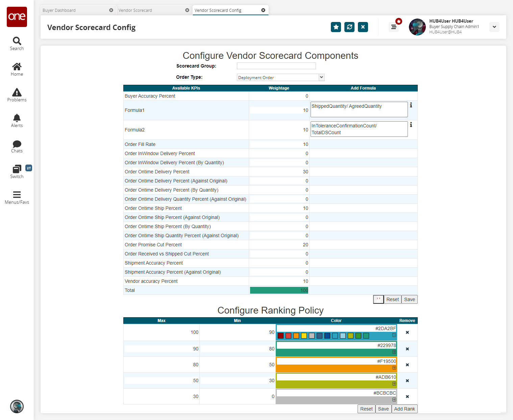Refresh the Vendor Scorecard Config page

coord(349,27)
